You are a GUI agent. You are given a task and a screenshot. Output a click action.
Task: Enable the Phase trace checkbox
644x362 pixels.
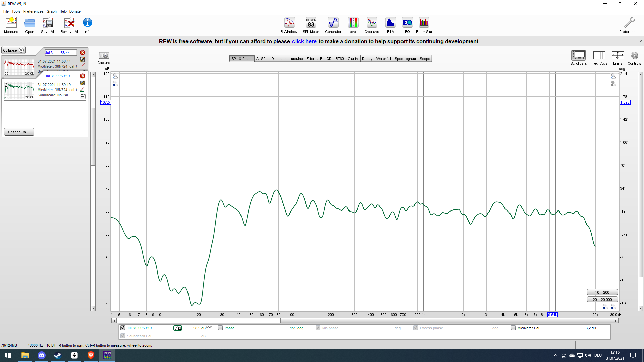220,328
